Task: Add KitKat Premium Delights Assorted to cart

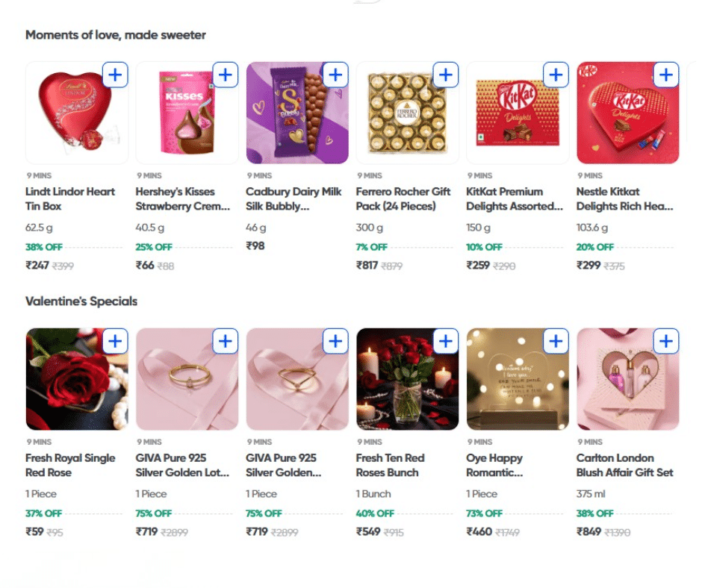Action: pyautogui.click(x=556, y=75)
